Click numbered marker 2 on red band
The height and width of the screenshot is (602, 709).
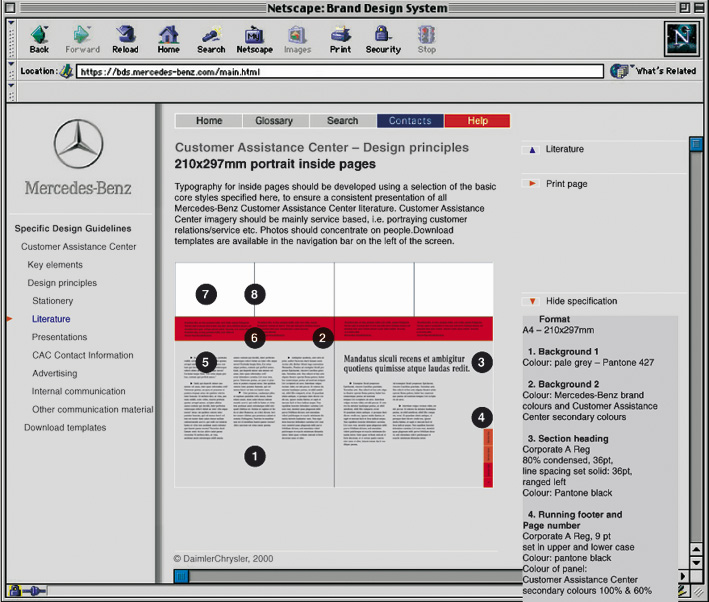coord(322,338)
